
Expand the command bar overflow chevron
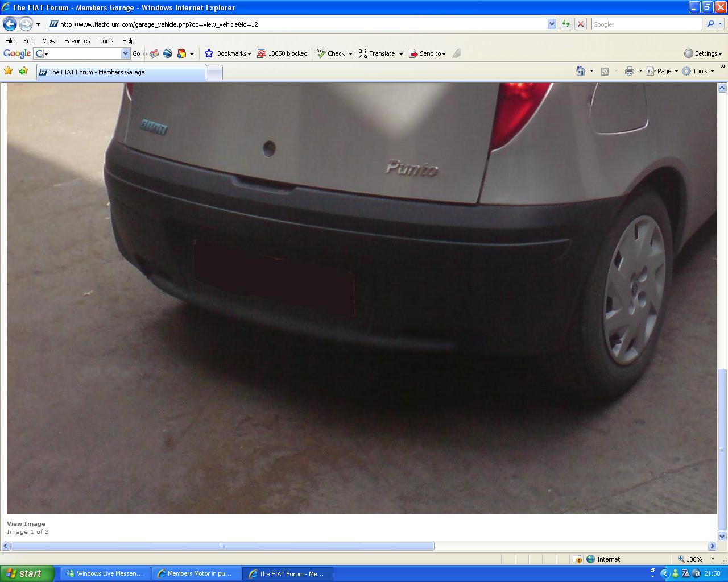723,67
